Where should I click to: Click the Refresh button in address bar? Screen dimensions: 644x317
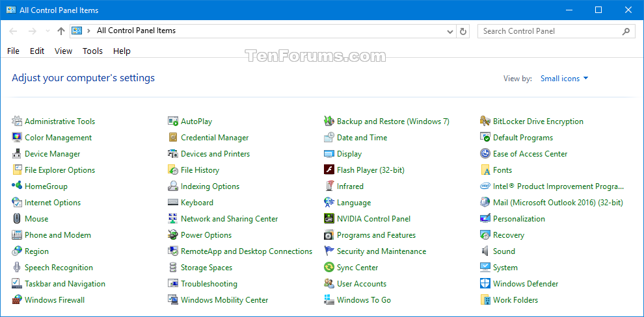tap(463, 31)
